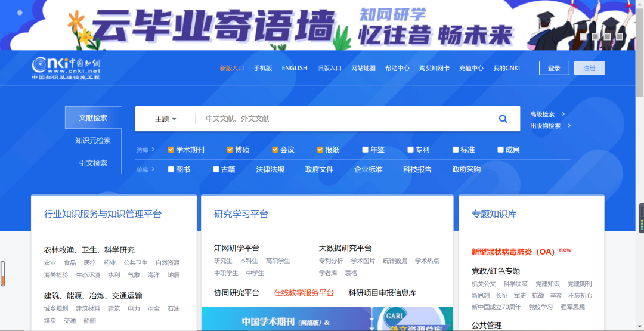Uncheck the 博硕 database checkbox
This screenshot has width=644, height=331.
tap(230, 150)
